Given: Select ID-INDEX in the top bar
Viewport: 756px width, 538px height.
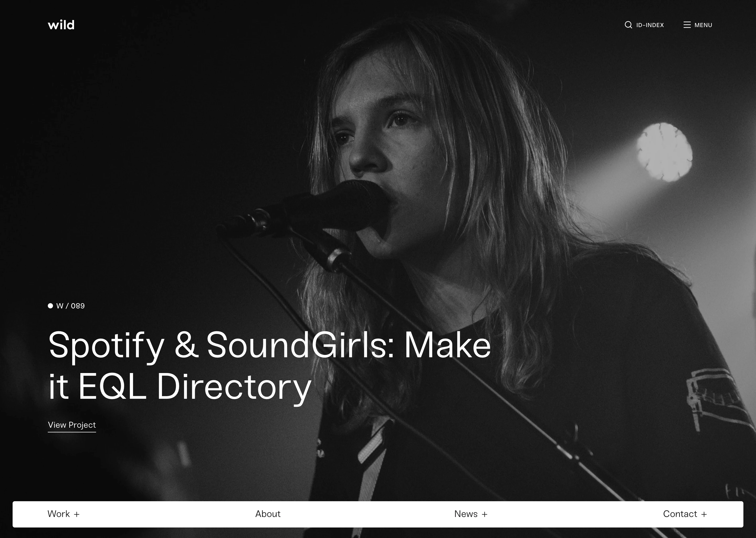Looking at the screenshot, I should [649, 25].
